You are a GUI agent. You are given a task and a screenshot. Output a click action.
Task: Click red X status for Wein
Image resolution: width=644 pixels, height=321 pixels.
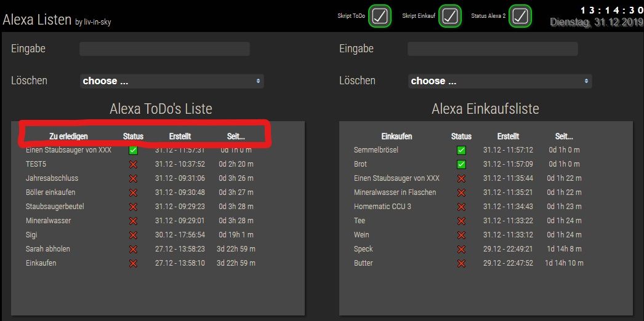[x=461, y=236]
